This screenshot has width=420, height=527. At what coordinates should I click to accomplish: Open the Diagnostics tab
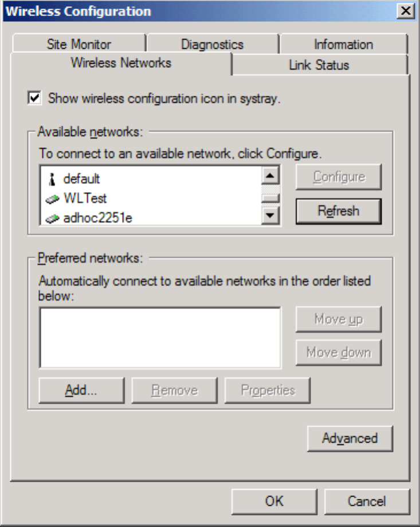[212, 44]
